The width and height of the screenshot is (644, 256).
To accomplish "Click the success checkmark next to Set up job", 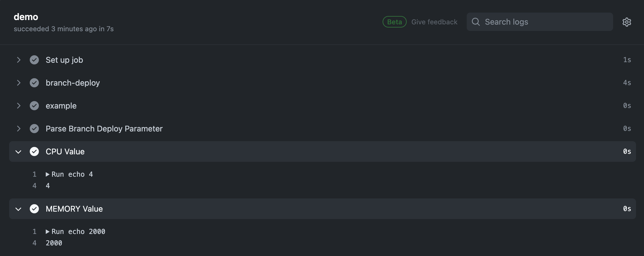I will coord(34,60).
